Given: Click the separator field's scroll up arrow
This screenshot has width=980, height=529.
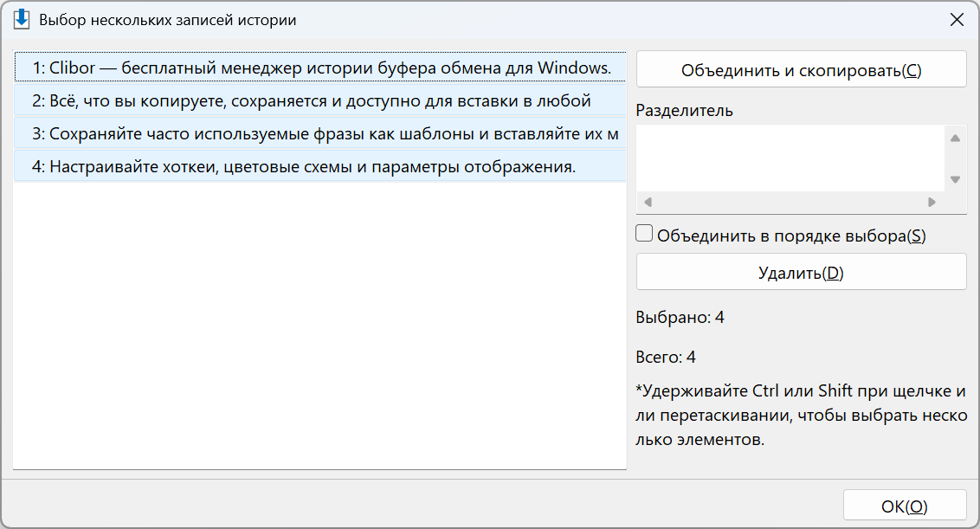Looking at the screenshot, I should click(x=955, y=139).
